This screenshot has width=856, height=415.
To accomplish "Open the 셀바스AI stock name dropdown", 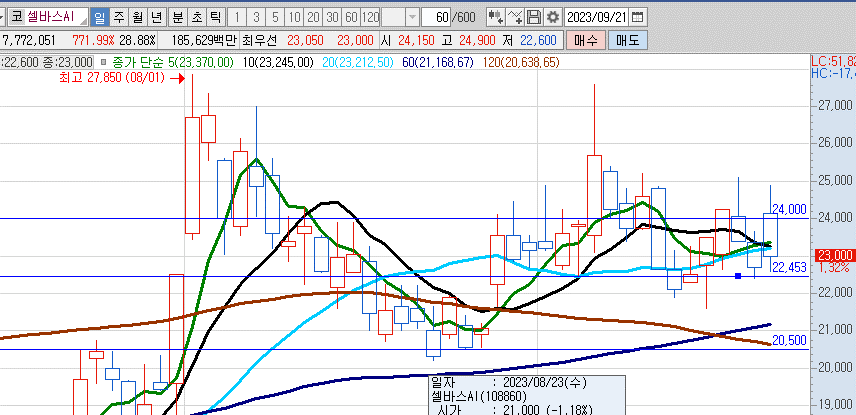I will click(x=83, y=19).
